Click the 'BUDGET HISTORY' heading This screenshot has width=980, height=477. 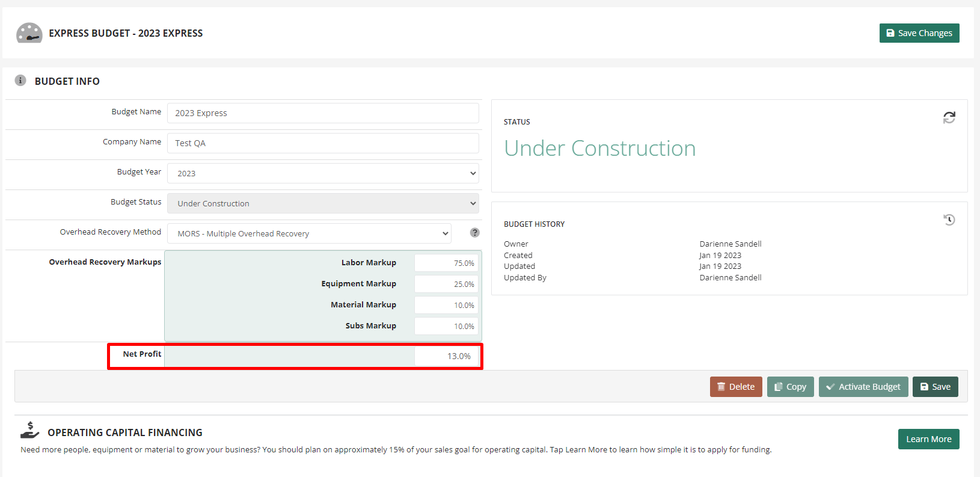534,224
